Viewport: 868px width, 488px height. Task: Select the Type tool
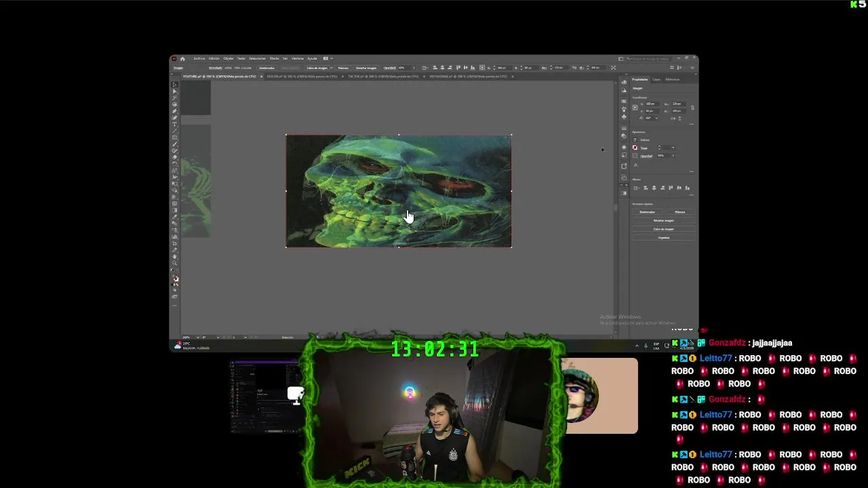coord(175,124)
